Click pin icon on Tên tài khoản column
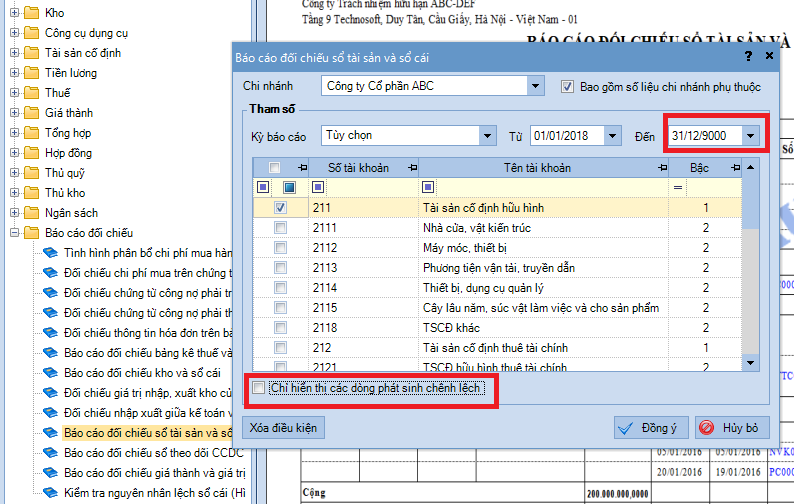794x504 pixels. pyautogui.click(x=662, y=168)
